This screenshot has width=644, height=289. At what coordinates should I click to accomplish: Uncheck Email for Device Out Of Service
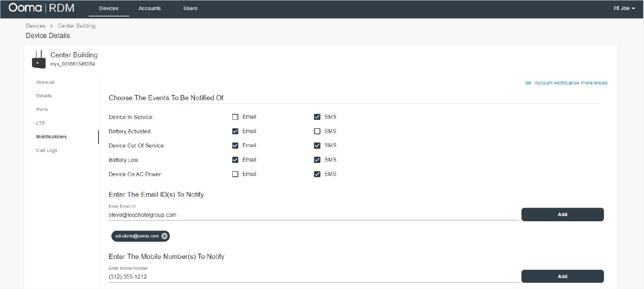pos(235,146)
